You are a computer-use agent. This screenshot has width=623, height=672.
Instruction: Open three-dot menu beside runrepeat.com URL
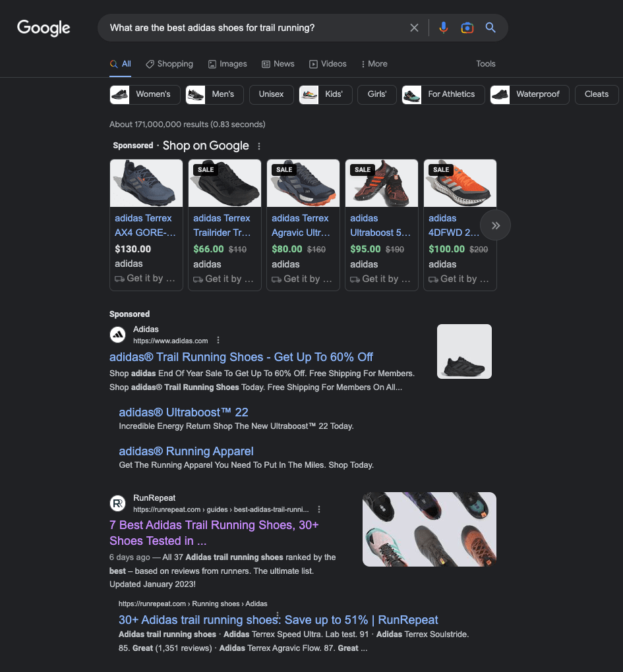pyautogui.click(x=319, y=509)
